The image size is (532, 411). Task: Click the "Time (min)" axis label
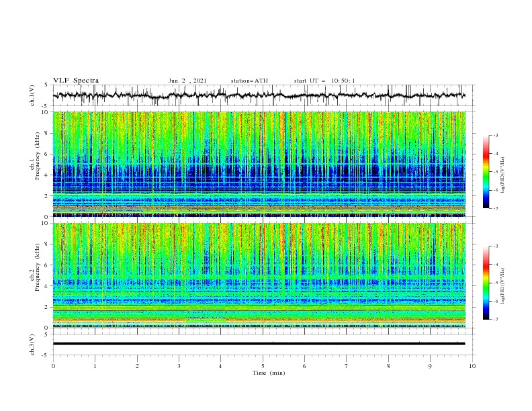pos(269,373)
